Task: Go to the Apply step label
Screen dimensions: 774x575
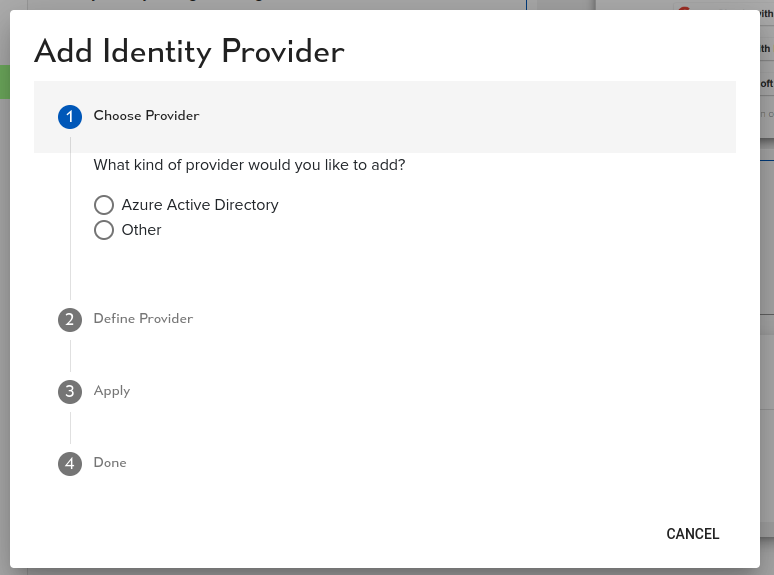Action: 112,391
